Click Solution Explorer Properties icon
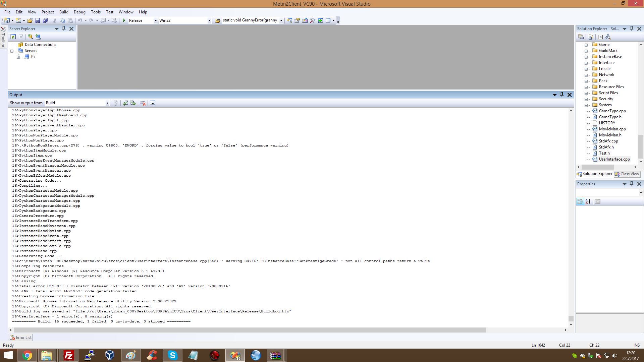Image resolution: width=644 pixels, height=362 pixels. click(x=581, y=37)
